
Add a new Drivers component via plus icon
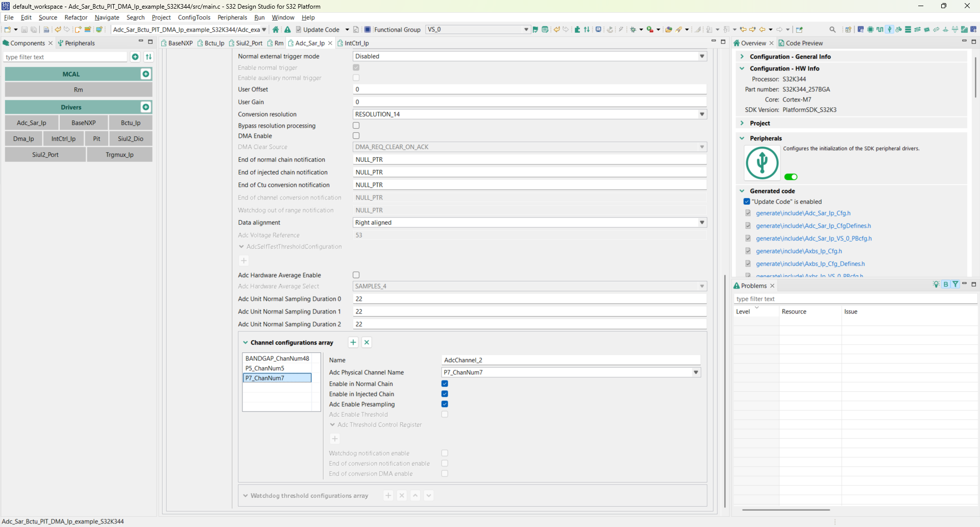tap(146, 107)
